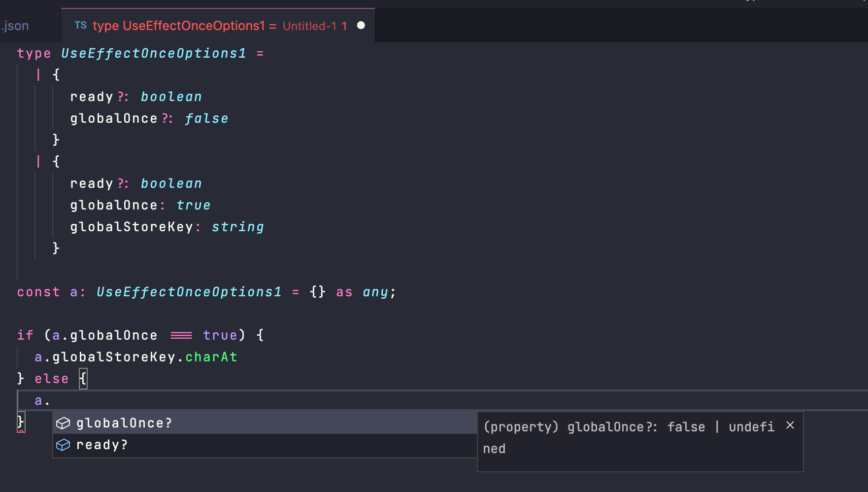Click the unsaved dot on Untitled-1 tab
This screenshot has width=868, height=492.
(361, 25)
